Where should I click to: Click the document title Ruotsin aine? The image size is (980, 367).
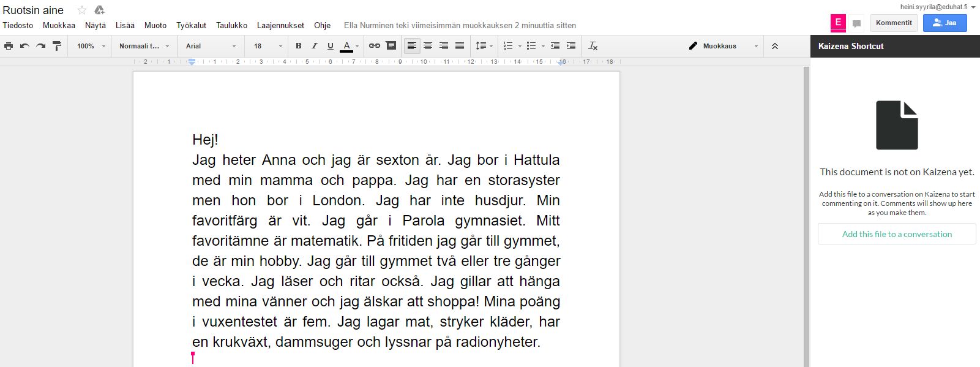tap(33, 10)
